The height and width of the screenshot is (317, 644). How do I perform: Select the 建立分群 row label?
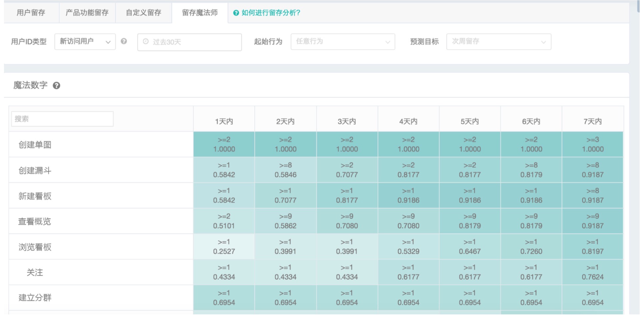[35, 298]
